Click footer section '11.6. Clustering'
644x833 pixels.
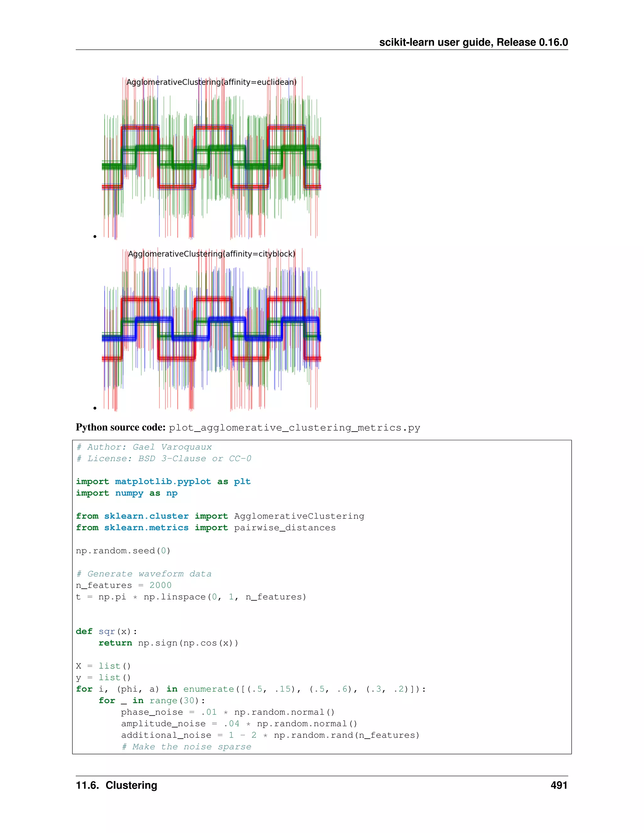(117, 785)
